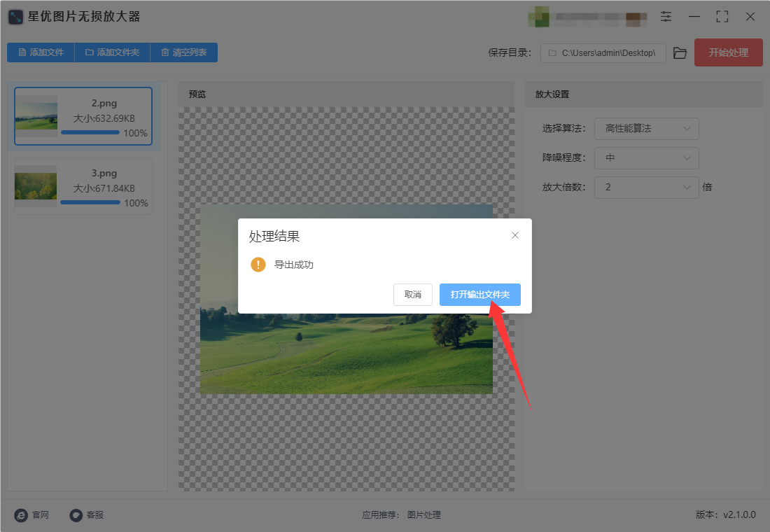Click the user avatar in title bar
Viewport: 770px width, 532px height.
pyautogui.click(x=538, y=17)
